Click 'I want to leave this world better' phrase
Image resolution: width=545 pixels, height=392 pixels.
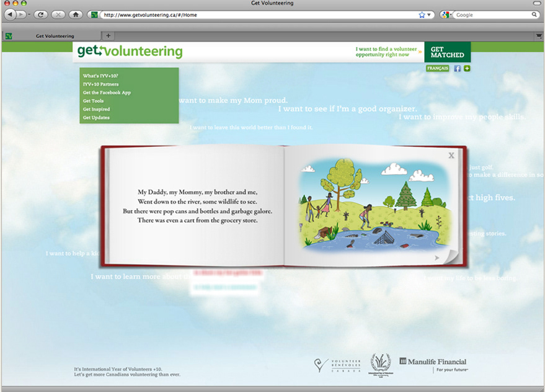pos(251,127)
